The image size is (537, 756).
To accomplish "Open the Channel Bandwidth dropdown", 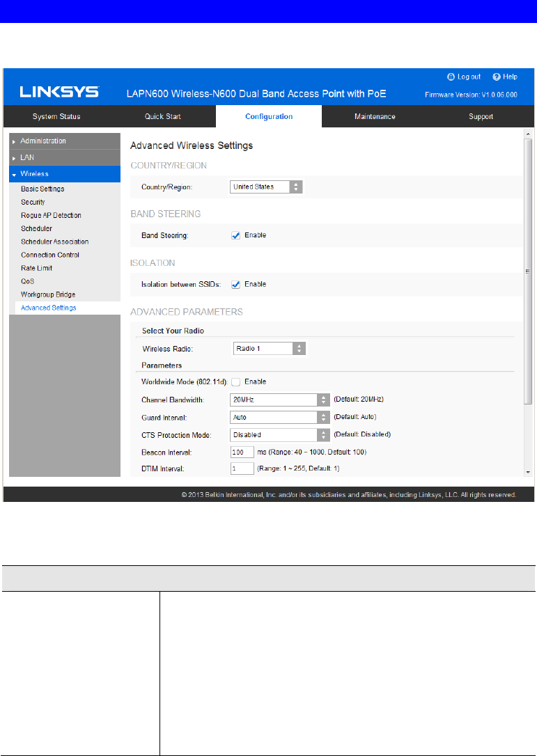I will click(x=280, y=400).
